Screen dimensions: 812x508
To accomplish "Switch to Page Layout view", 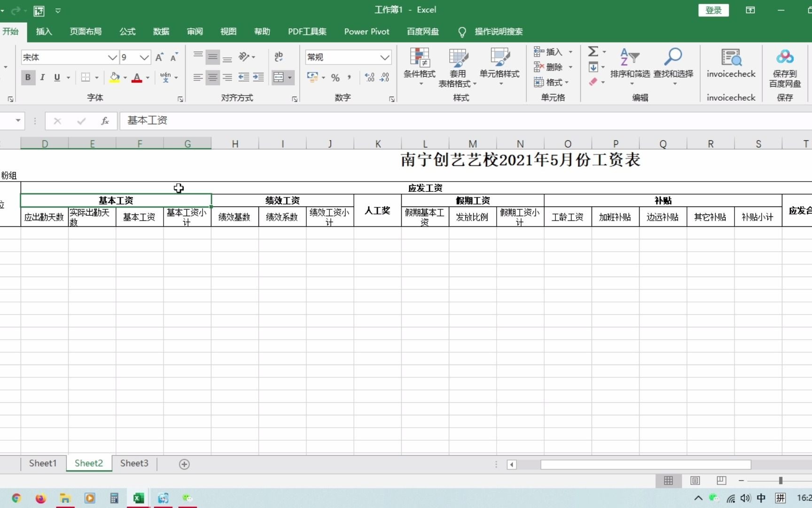I will pyautogui.click(x=695, y=480).
